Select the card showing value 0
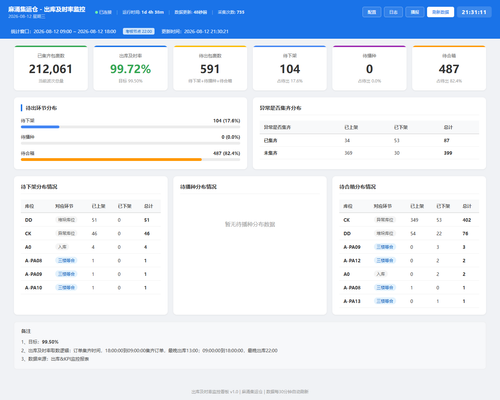 coord(369,68)
